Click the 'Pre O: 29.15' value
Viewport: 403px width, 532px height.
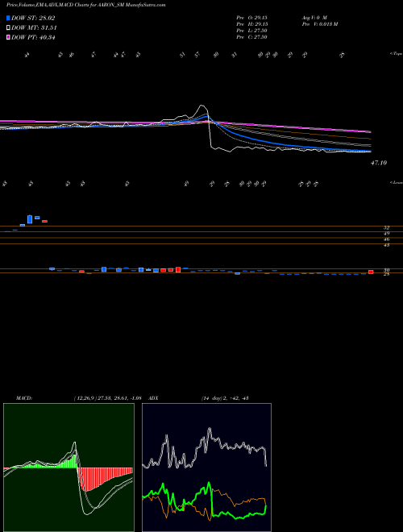(x=252, y=17)
